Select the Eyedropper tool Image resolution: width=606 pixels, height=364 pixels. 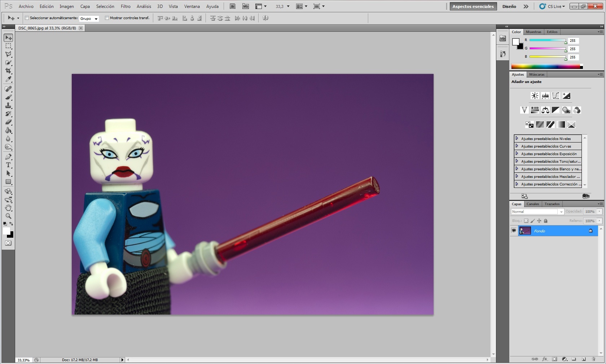(8, 79)
